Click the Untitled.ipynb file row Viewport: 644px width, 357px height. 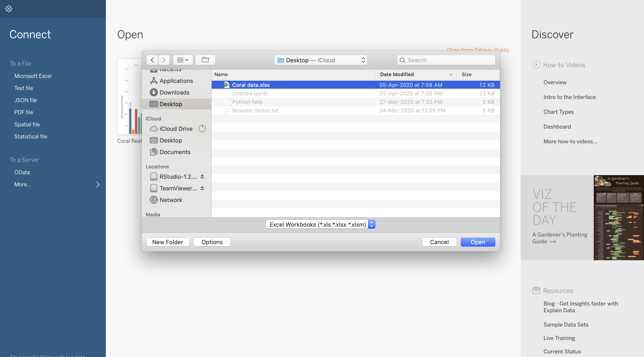(355, 93)
